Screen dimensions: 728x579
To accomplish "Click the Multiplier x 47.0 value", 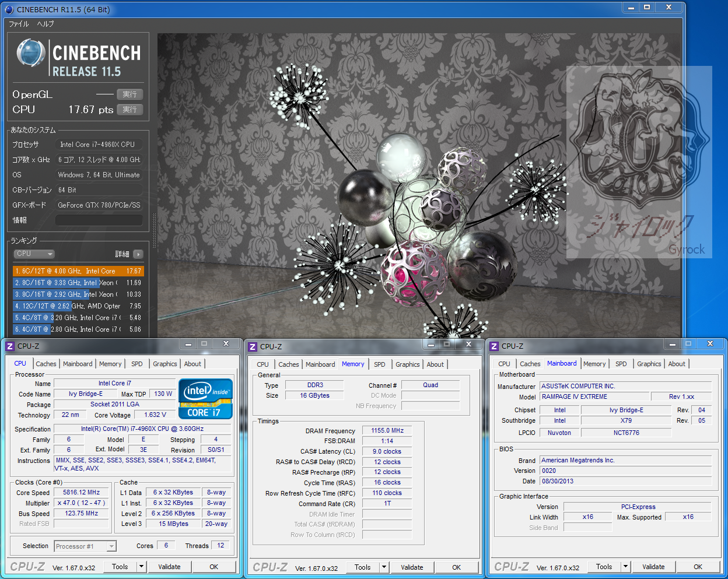I will 81,503.
